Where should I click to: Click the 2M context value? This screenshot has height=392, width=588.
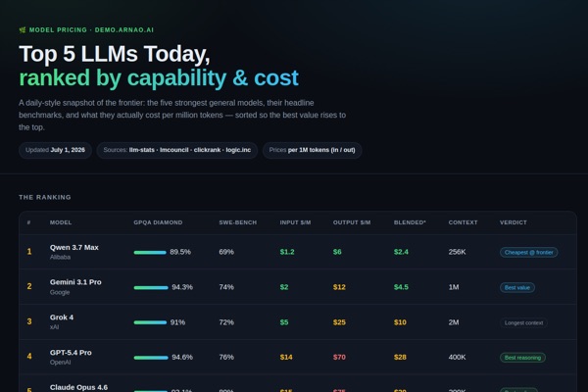tap(454, 322)
